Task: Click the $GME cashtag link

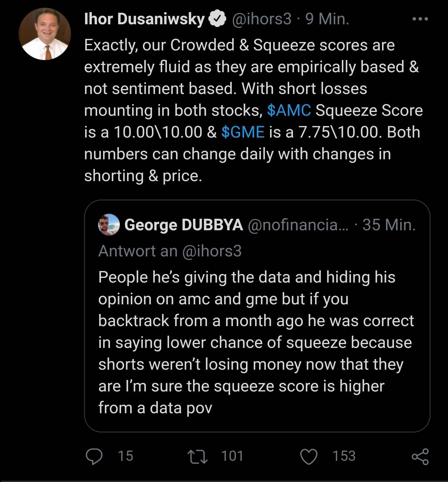Action: [243, 132]
